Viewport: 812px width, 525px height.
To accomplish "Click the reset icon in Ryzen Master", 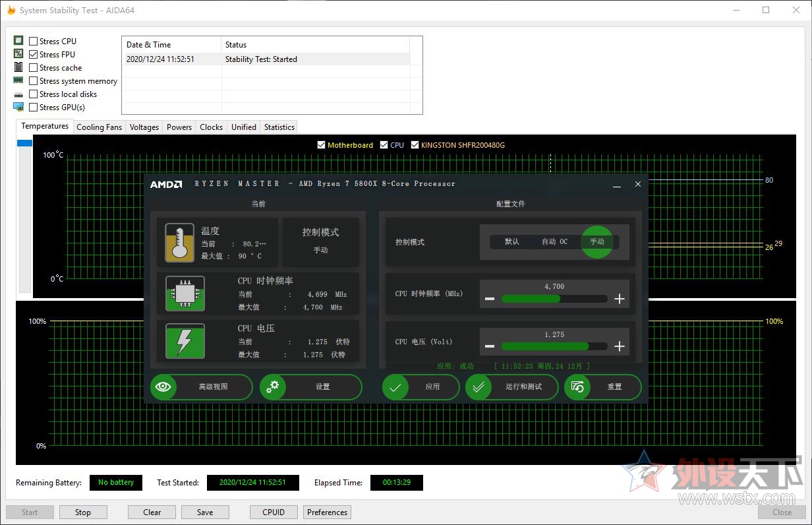I will (578, 387).
